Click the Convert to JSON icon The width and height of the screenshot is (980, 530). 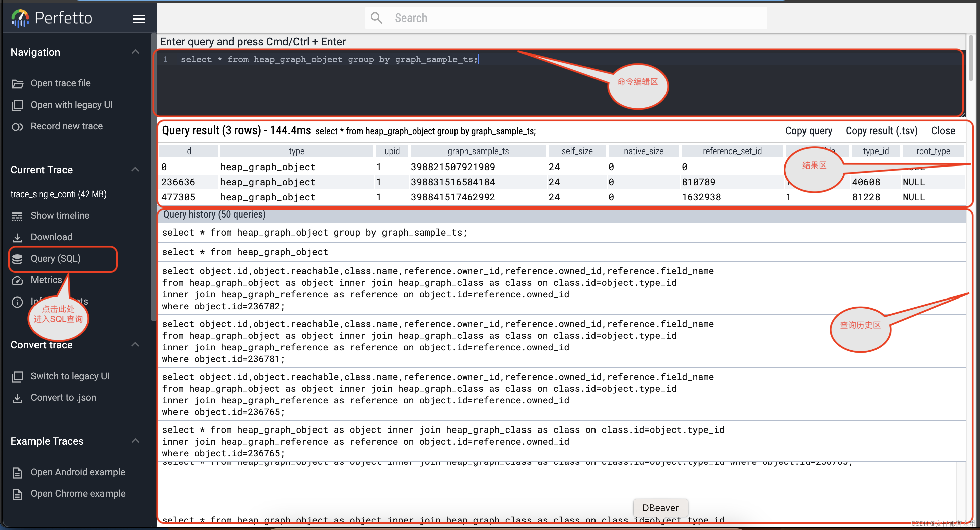point(18,396)
